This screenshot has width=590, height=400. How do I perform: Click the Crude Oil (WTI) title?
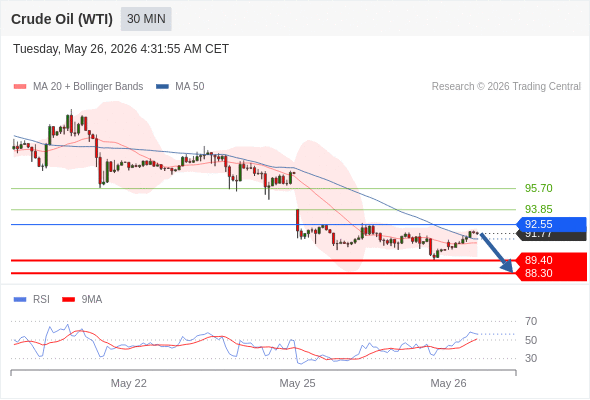click(x=62, y=19)
